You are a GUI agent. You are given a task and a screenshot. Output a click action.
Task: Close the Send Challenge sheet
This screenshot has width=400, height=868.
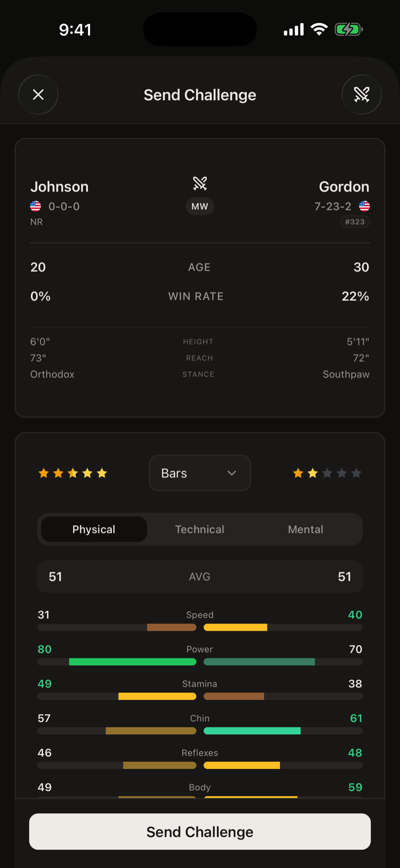[x=38, y=94]
